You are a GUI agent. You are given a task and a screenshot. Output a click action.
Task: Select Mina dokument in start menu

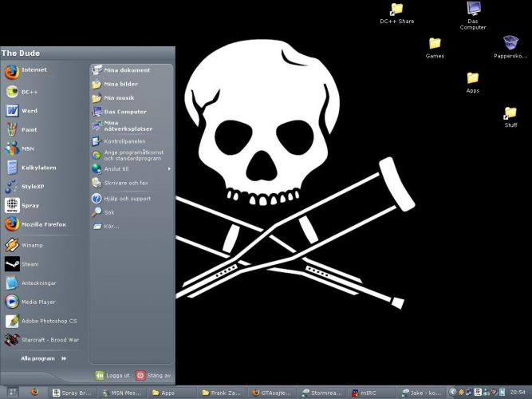point(126,70)
